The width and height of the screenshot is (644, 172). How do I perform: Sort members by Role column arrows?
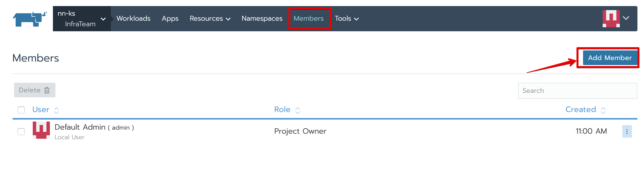(298, 110)
